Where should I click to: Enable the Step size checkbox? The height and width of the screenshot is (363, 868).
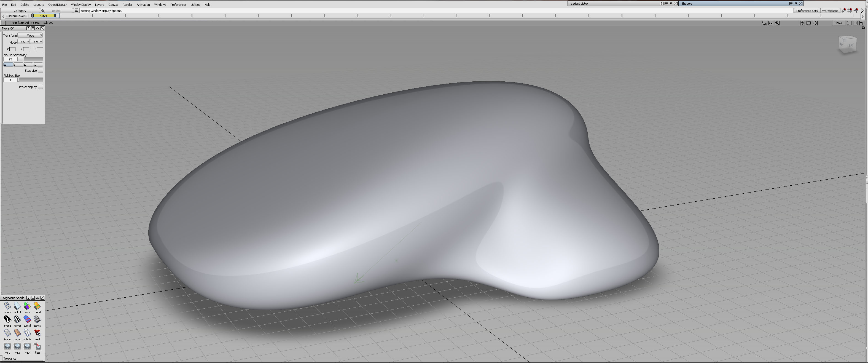[x=41, y=70]
